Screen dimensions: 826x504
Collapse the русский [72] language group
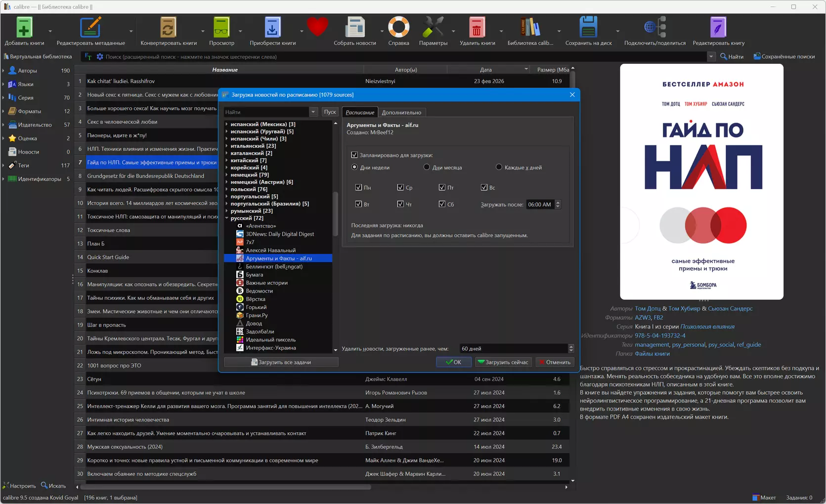click(227, 218)
